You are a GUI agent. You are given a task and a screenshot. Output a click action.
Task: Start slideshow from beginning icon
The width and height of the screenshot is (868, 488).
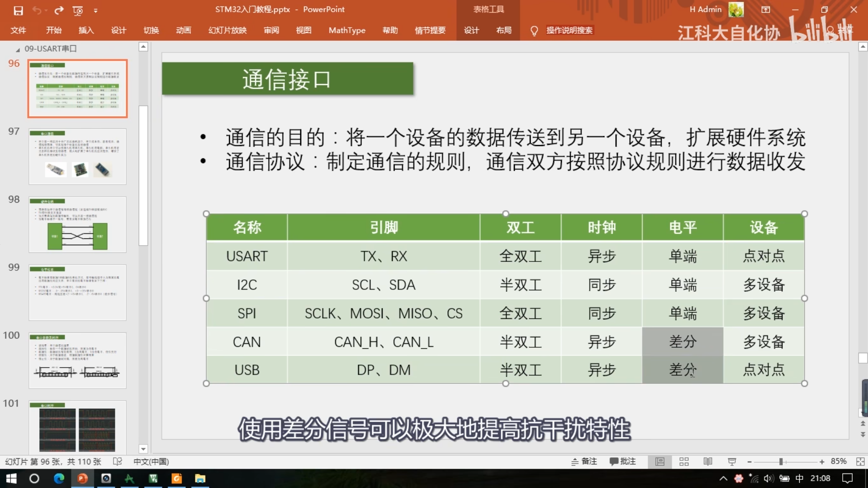(x=78, y=10)
